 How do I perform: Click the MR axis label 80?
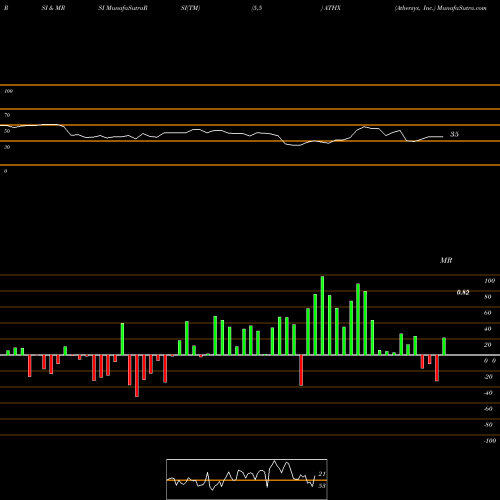(x=488, y=297)
